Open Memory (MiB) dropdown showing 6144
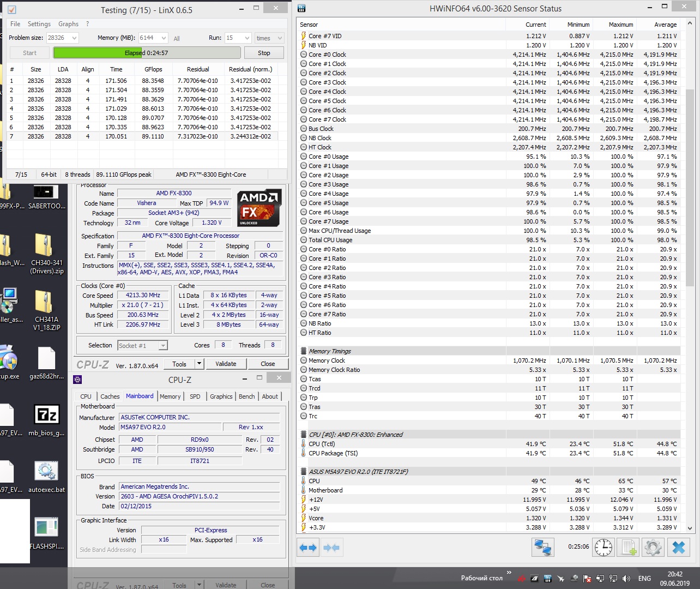Viewport: 700px width, 589px height. click(x=164, y=38)
